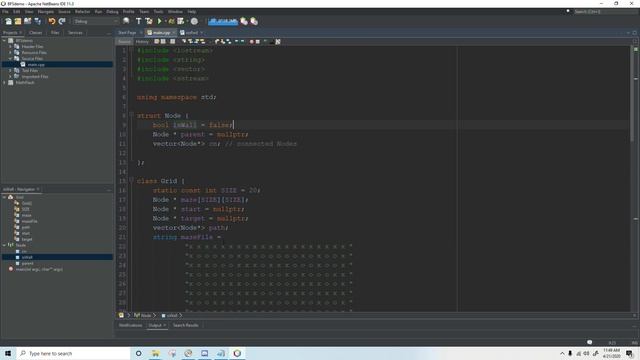Click the Save All toolbar icon
This screenshot has height=360, width=640.
click(x=38, y=21)
